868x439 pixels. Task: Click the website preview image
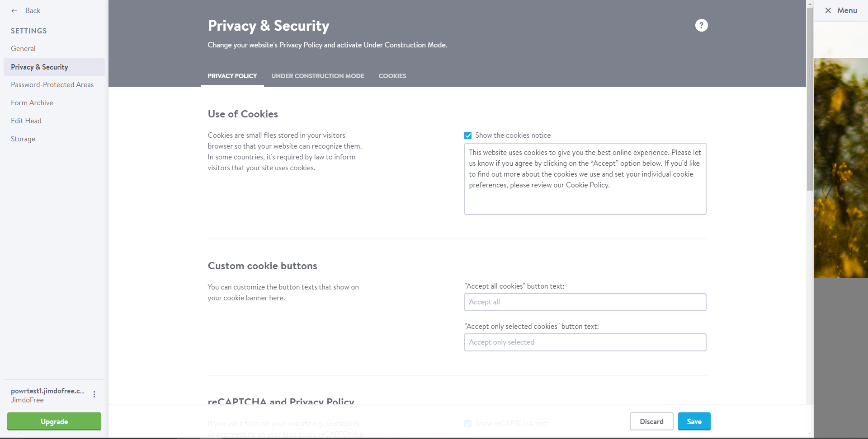click(x=841, y=168)
